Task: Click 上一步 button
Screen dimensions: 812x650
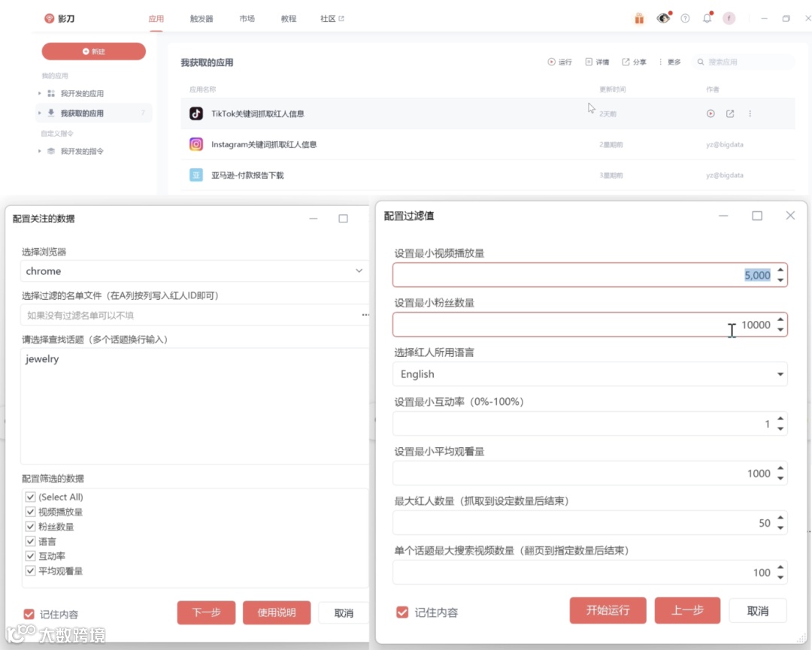Action: (687, 611)
